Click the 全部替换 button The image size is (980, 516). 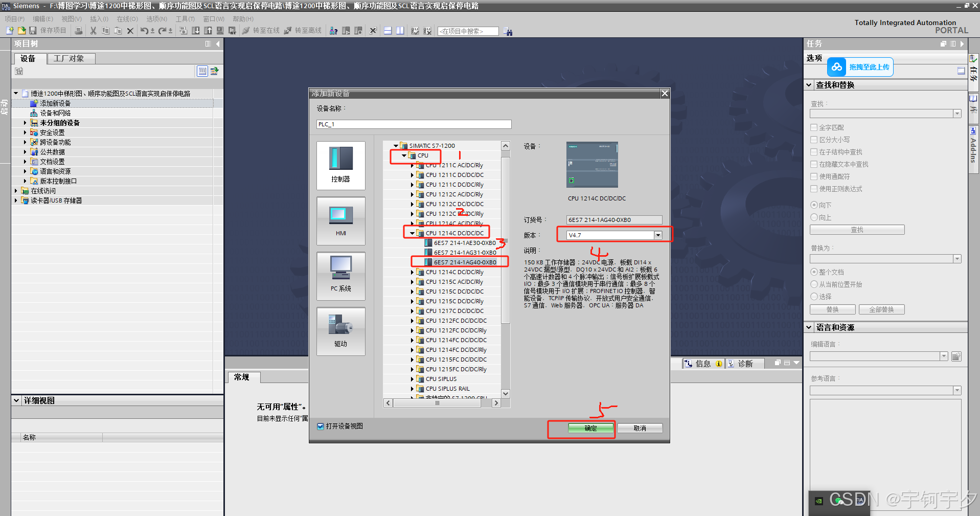coord(881,309)
